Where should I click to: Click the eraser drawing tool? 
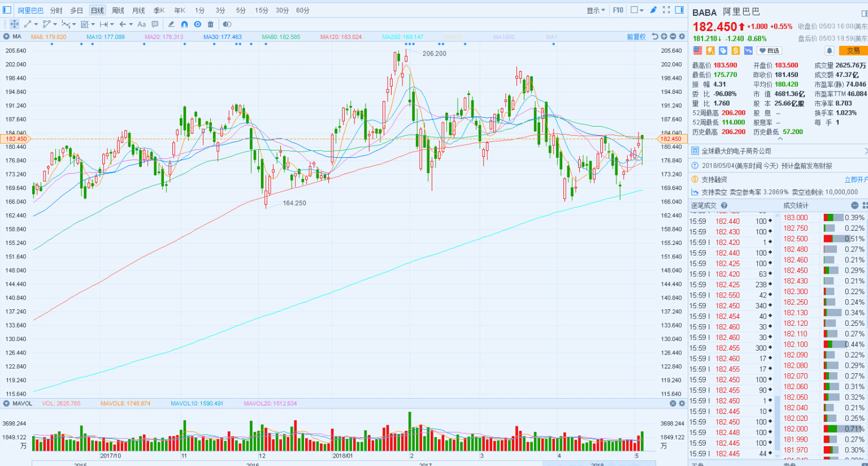[171, 24]
